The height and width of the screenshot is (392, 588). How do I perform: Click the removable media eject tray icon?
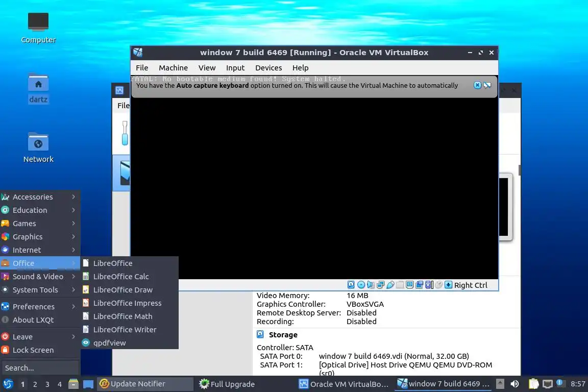pyautogui.click(x=500, y=384)
